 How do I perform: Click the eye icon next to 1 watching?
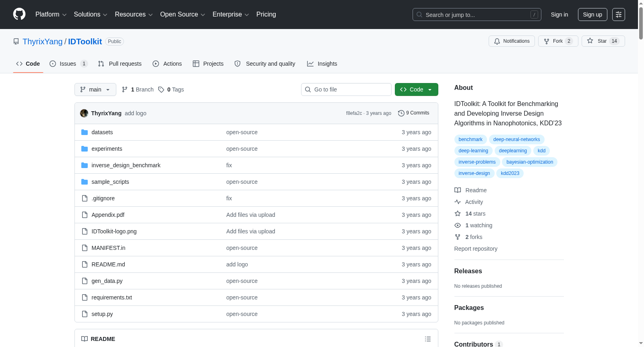tap(458, 225)
